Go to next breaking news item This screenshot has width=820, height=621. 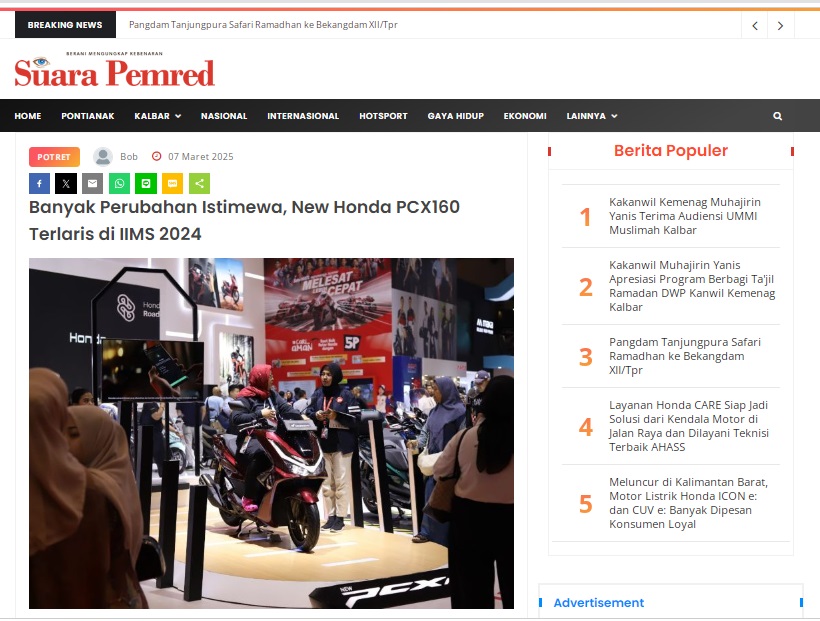coord(780,25)
